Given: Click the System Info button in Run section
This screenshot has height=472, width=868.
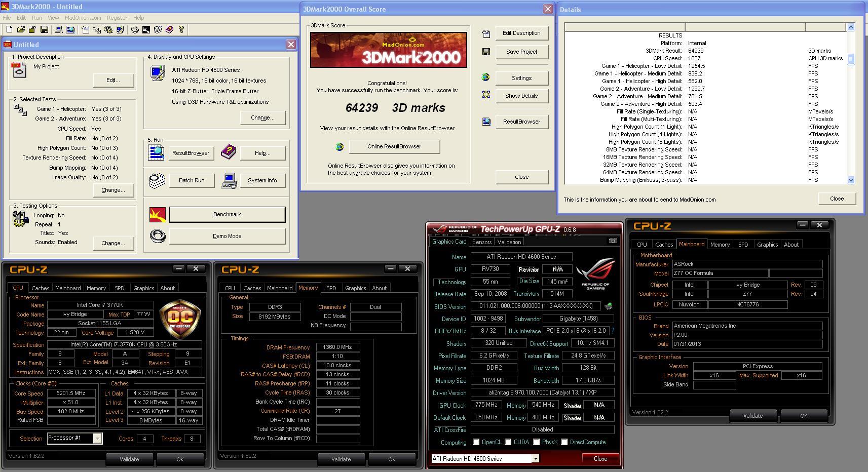Looking at the screenshot, I should pyautogui.click(x=262, y=180).
